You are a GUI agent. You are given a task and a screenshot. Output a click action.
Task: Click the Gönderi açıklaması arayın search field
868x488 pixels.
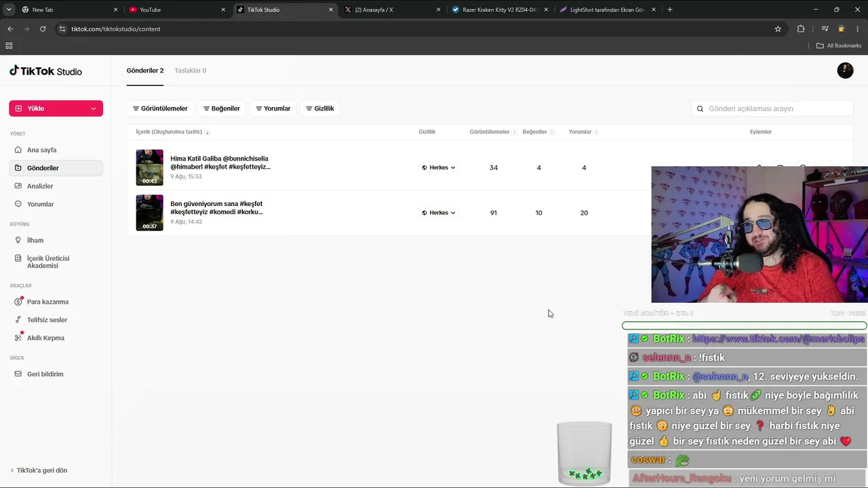[772, 108]
